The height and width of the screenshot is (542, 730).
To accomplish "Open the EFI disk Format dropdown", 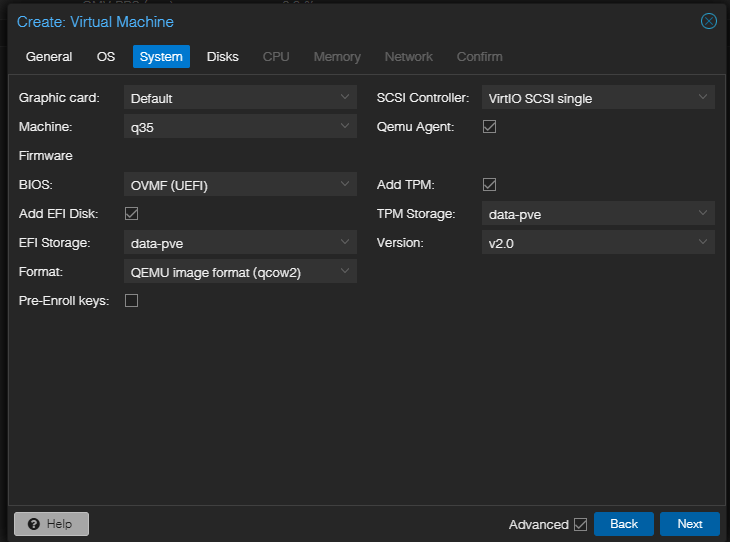I will pos(240,271).
